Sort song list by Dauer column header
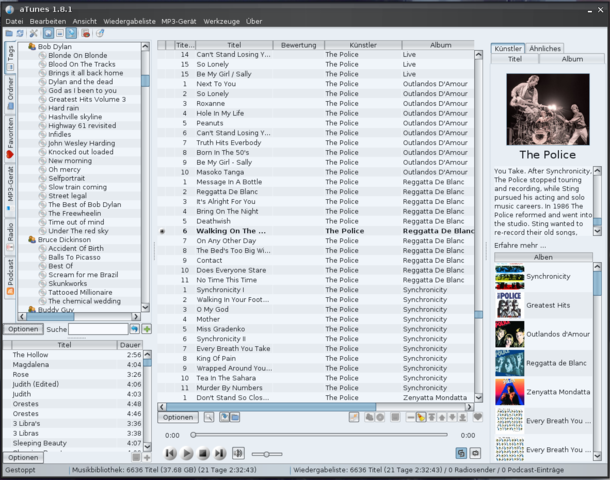 pyautogui.click(x=130, y=345)
